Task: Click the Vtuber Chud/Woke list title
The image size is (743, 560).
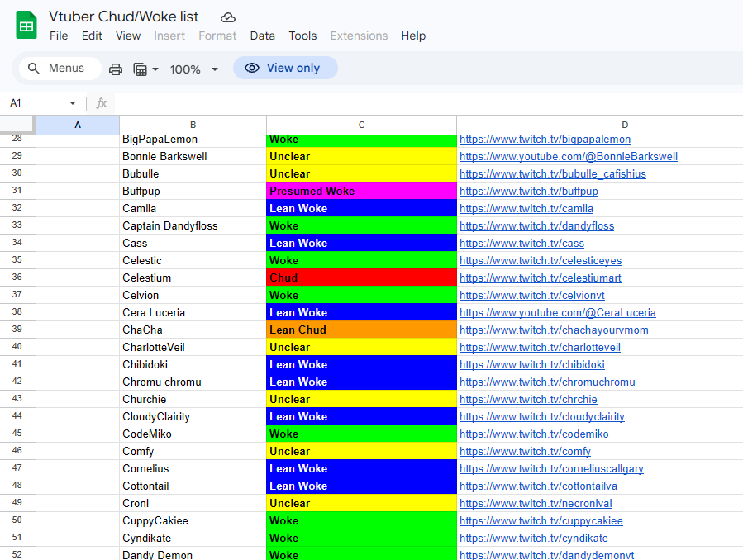Action: click(124, 17)
